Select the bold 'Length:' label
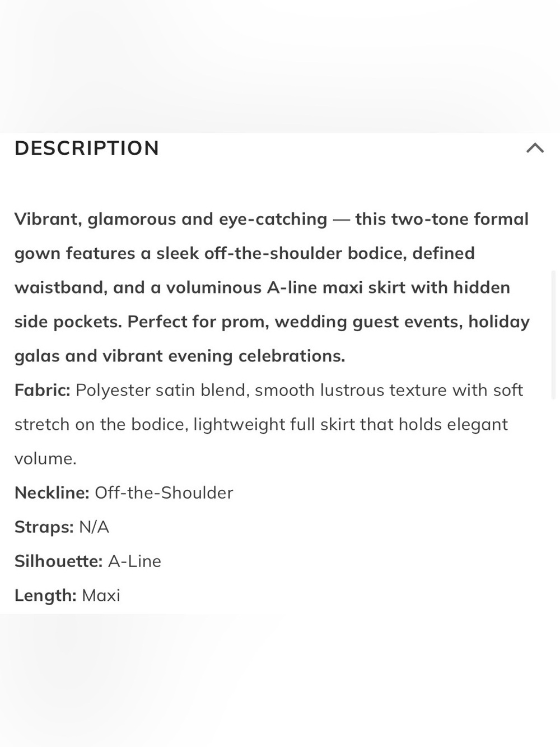Screen dimensions: 560x747 coord(45,596)
